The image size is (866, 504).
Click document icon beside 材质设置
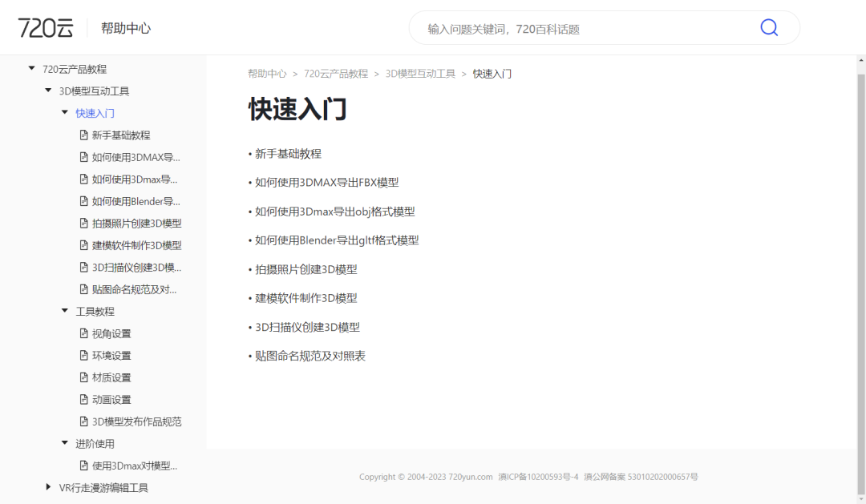click(x=83, y=377)
